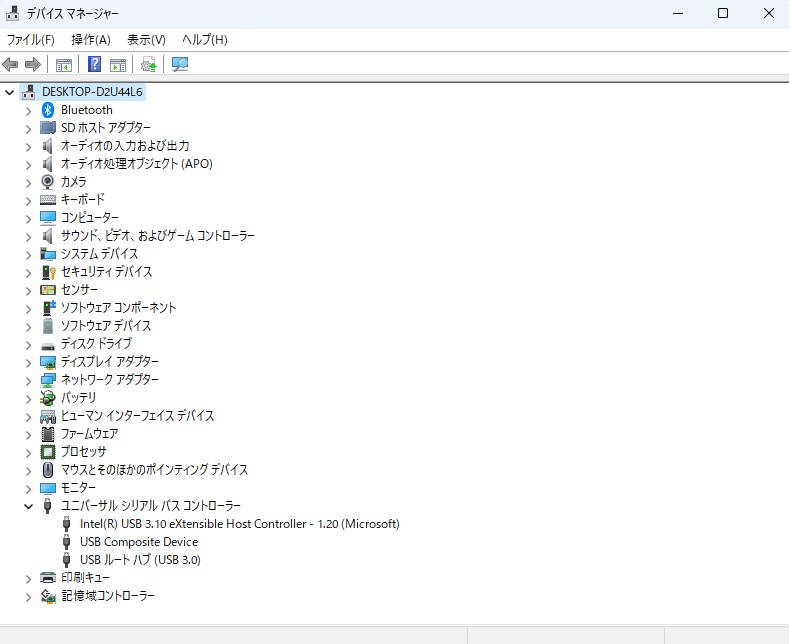Click the キーボード keyboard icon
Image resolution: width=789 pixels, height=644 pixels.
(48, 200)
